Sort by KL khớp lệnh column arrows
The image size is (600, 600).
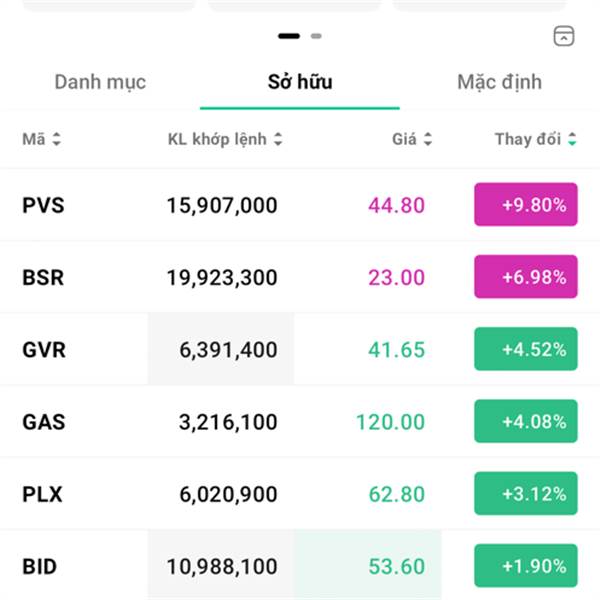point(277,140)
